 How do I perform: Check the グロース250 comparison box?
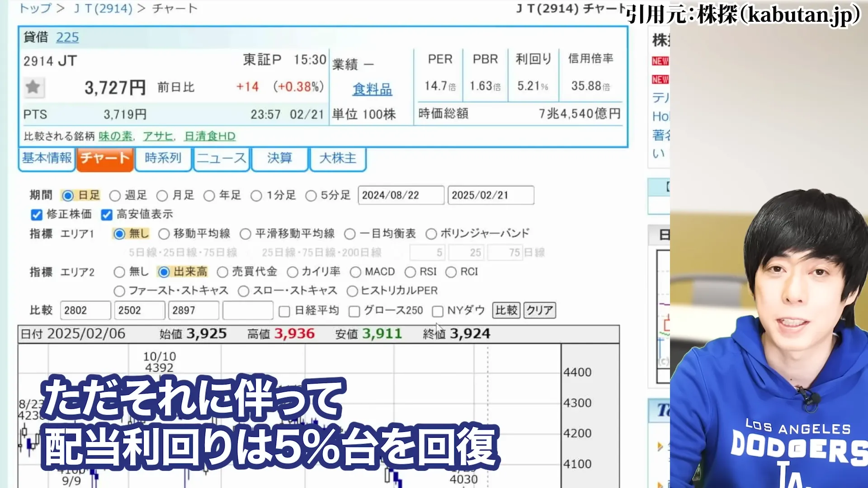[354, 311]
